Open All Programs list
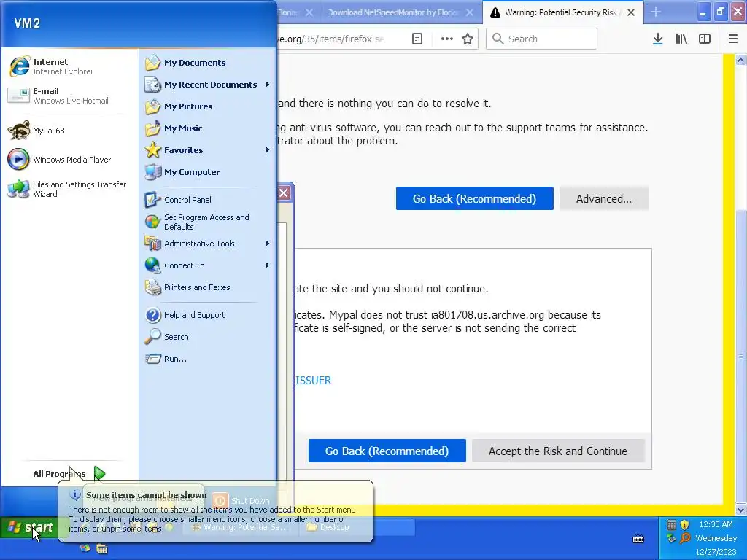 click(x=69, y=474)
